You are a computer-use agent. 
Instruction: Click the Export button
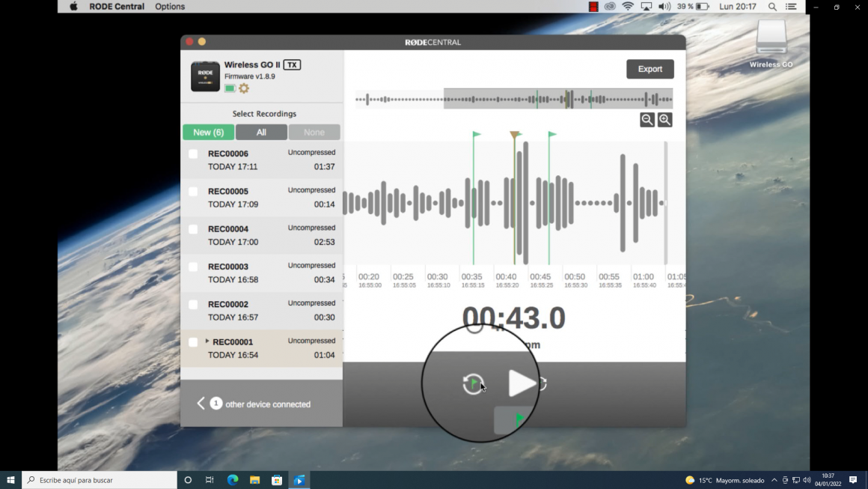[650, 69]
